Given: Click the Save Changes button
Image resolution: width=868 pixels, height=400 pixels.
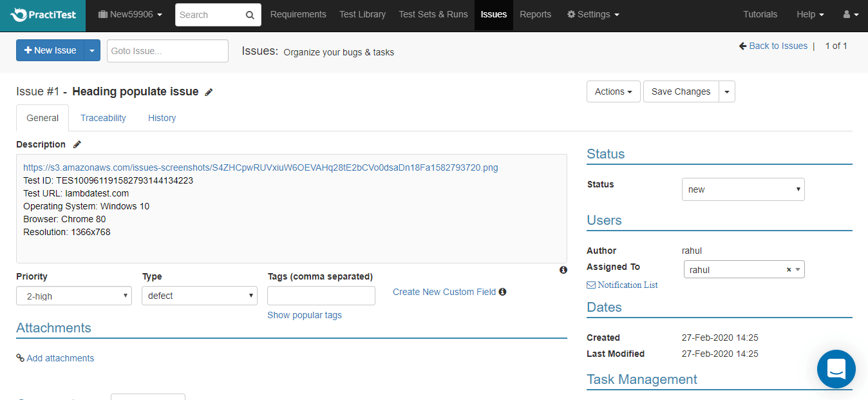Looking at the screenshot, I should click(681, 91).
